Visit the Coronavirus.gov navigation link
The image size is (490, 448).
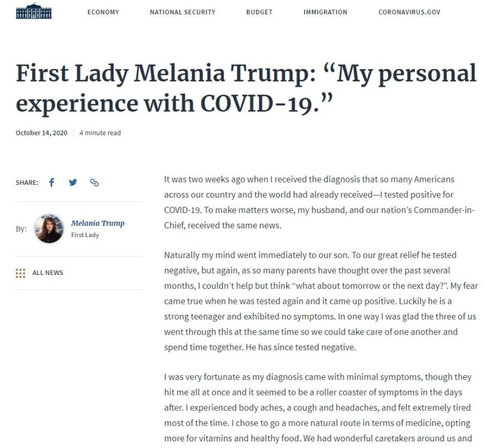409,12
